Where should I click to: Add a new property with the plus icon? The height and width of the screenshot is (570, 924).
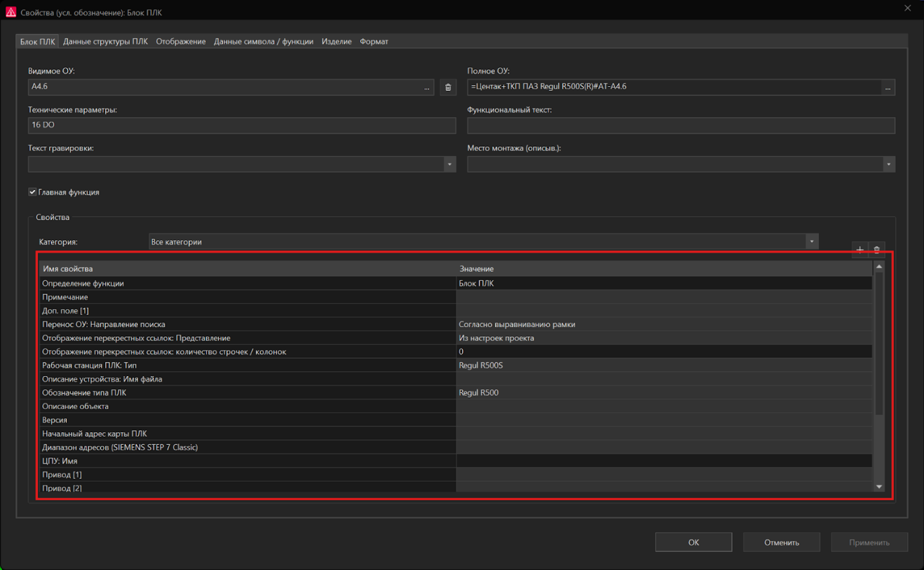pos(860,250)
